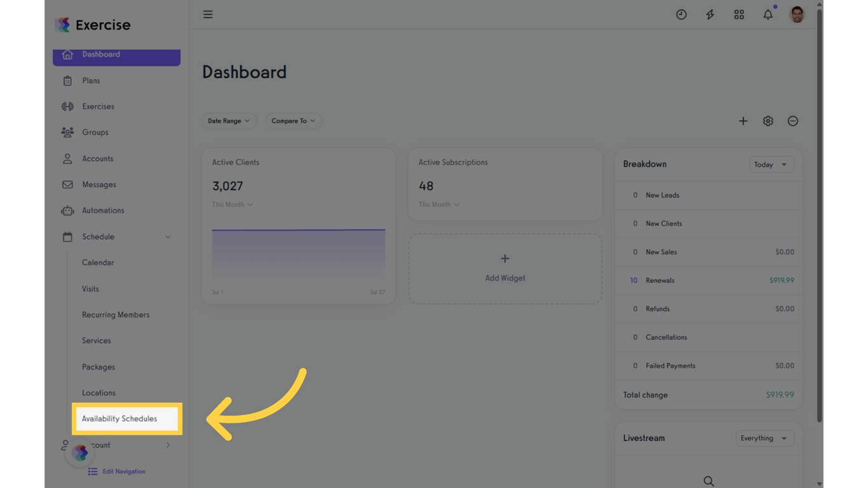Click the Add Widget button
The height and width of the screenshot is (488, 868).
(505, 268)
